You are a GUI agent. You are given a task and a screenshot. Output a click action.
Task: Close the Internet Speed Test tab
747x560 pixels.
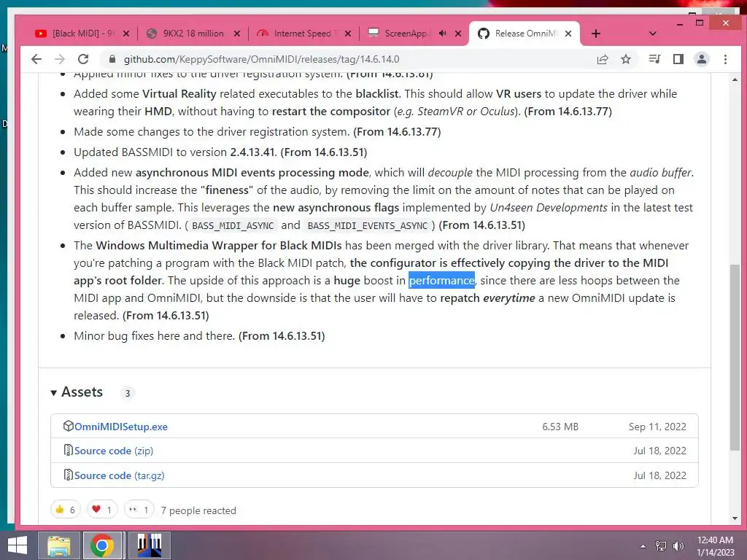[x=348, y=34]
